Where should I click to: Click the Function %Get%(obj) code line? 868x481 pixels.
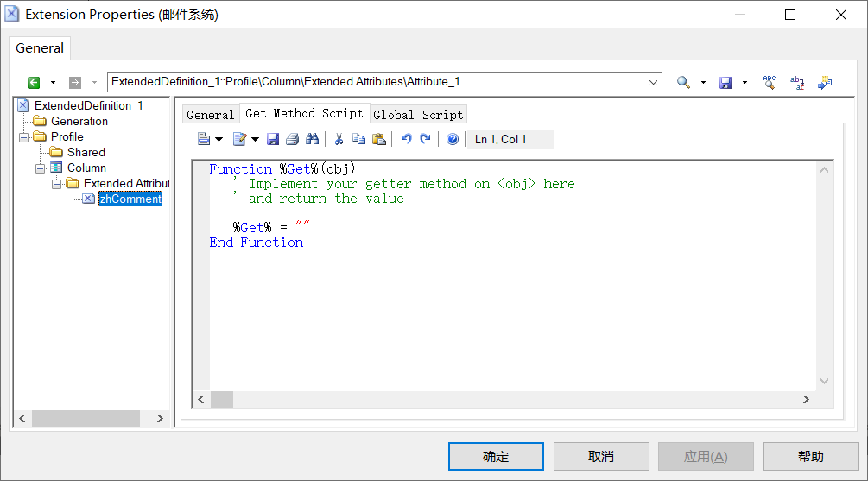point(282,168)
